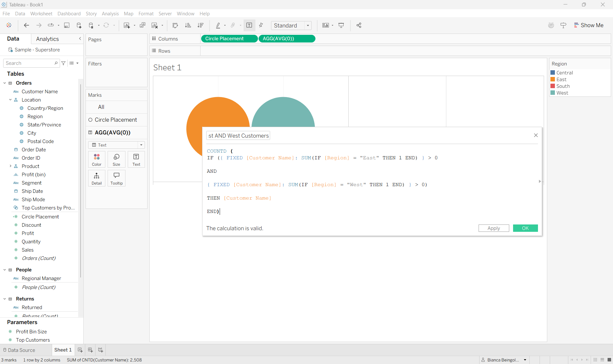Screen dimensions: 613x364
Task: Collapse the Location hierarchy
Action: point(11,100)
